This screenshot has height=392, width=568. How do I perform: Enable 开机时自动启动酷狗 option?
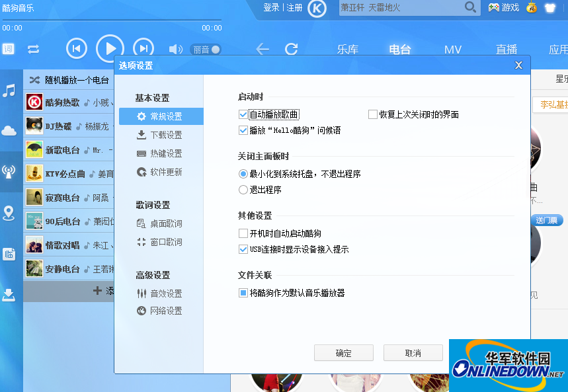tap(243, 233)
